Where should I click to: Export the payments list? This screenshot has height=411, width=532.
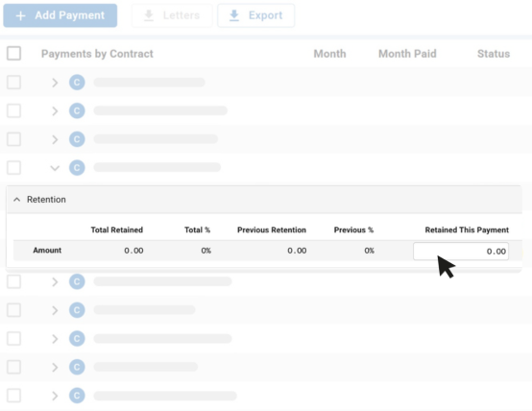point(255,15)
